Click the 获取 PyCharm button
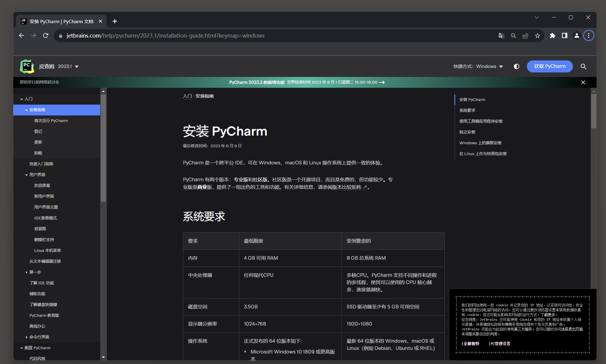 pos(549,66)
